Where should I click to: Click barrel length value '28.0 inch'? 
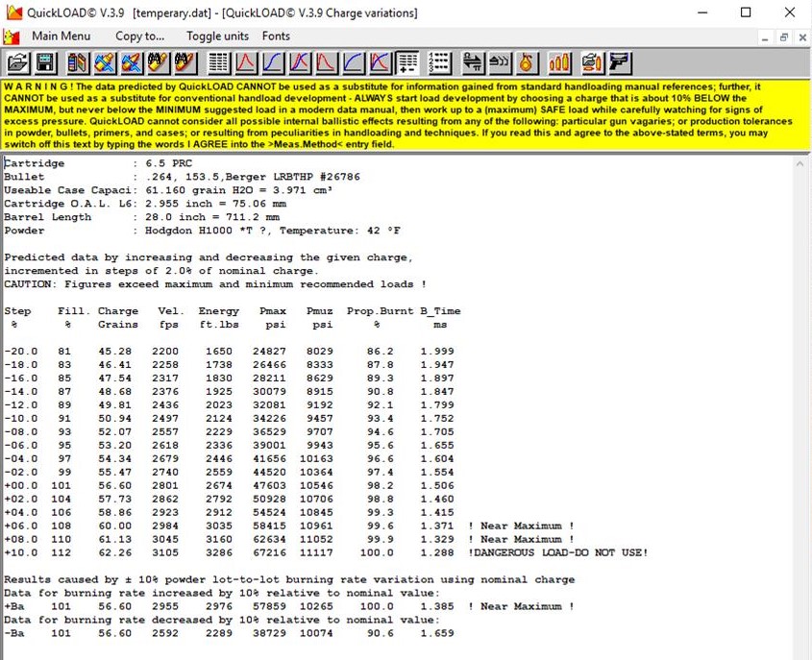(x=176, y=217)
